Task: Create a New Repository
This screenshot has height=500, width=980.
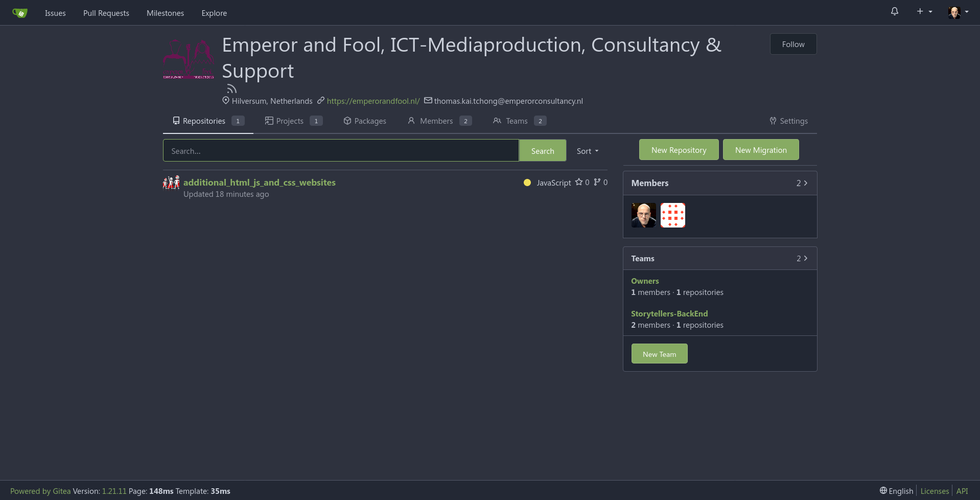Action: (x=679, y=149)
